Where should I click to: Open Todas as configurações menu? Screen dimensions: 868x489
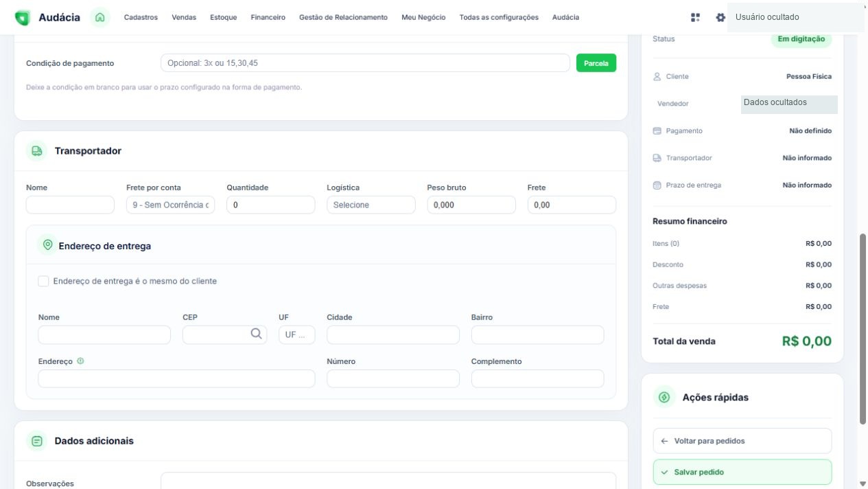click(499, 18)
